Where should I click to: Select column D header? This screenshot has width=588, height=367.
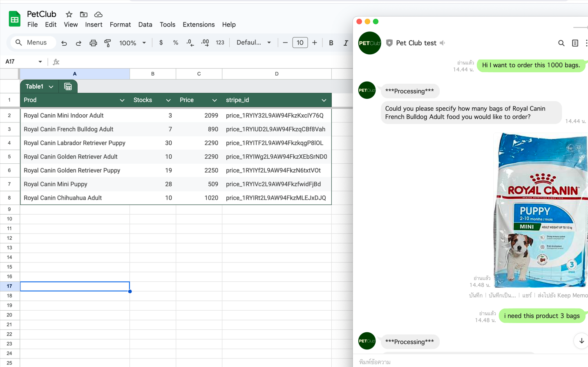pos(277,74)
